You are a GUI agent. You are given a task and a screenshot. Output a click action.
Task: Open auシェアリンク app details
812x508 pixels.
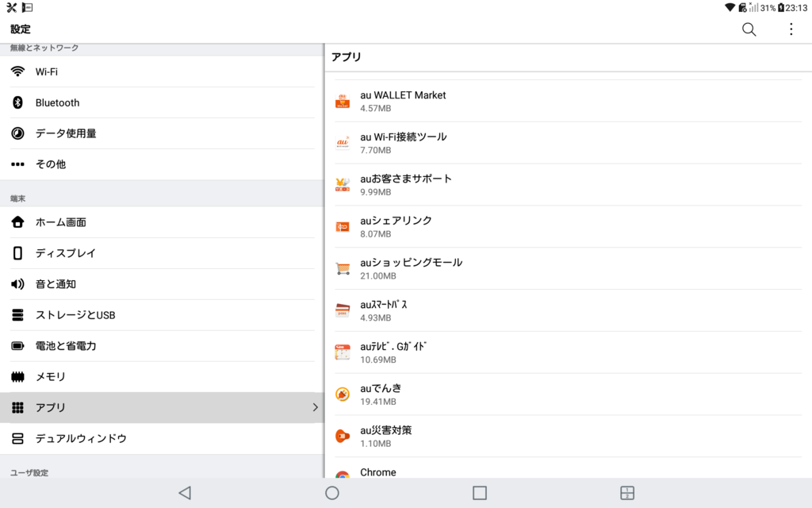[x=568, y=227]
